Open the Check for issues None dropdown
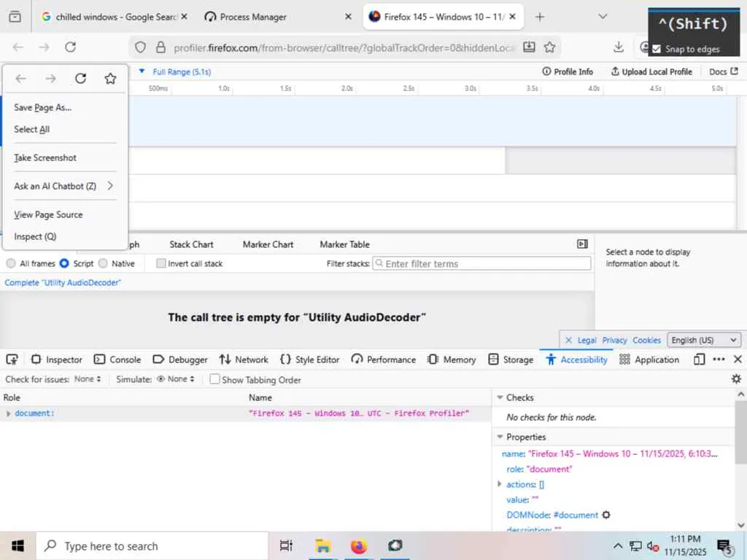747x560 pixels. [x=88, y=379]
